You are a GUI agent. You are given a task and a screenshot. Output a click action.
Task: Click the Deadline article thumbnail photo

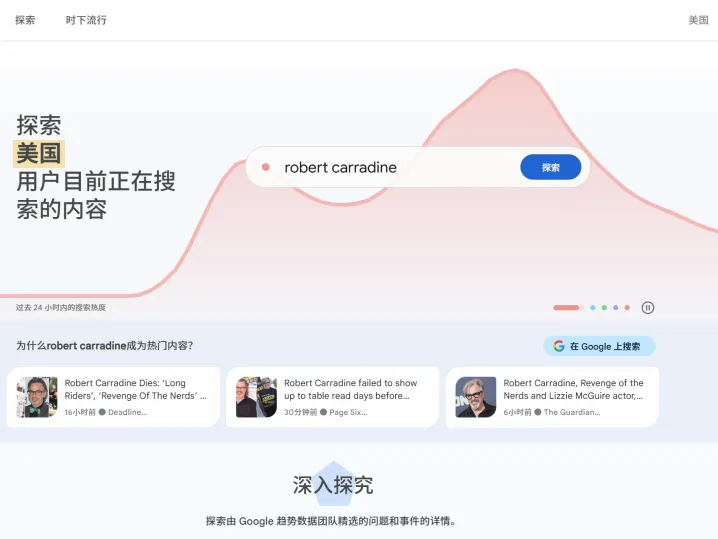pyautogui.click(x=37, y=397)
